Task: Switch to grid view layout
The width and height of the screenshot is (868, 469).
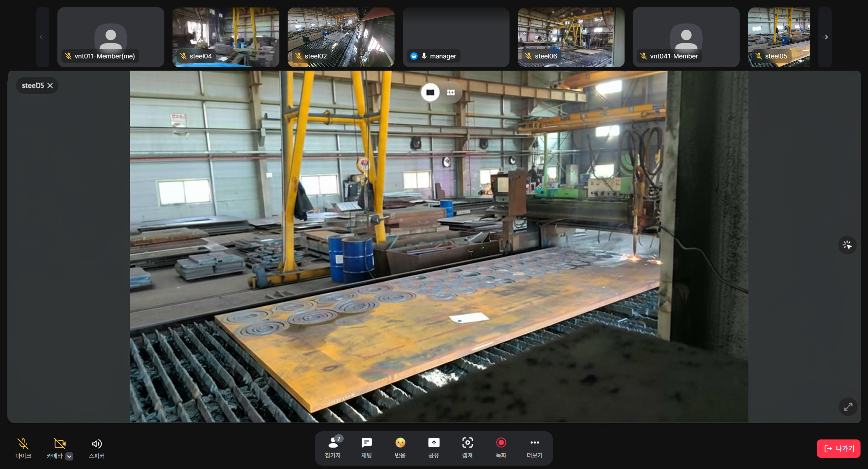Action: click(x=451, y=92)
